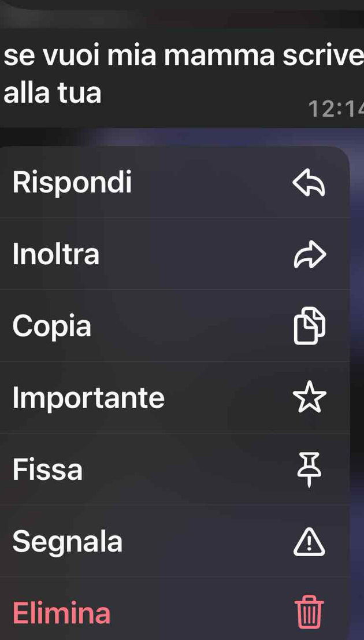Tap blurred background between message and menu
The image size is (364, 640).
click(x=182, y=137)
